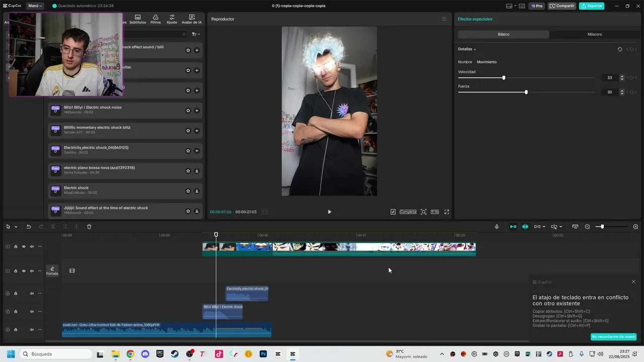Open the selection tool dropdown arrow
The height and width of the screenshot is (362, 644).
click(16, 227)
